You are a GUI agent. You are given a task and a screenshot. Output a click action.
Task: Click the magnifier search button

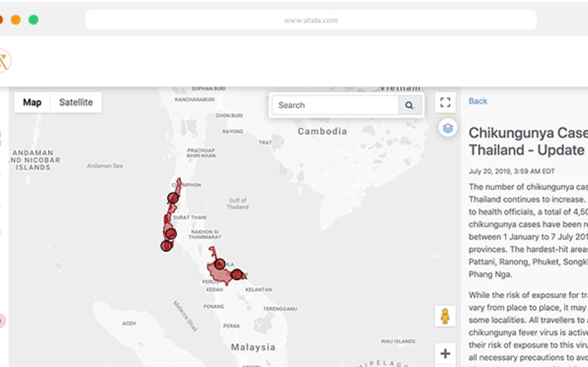tap(410, 106)
